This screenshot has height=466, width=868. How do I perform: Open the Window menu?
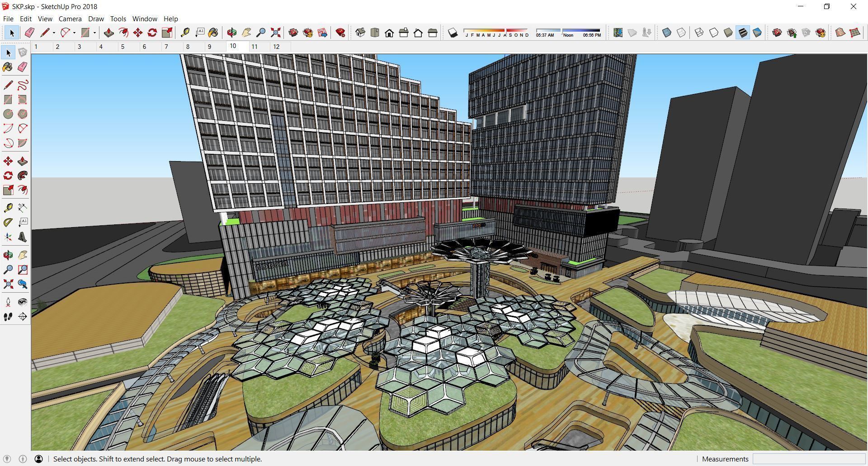[145, 19]
